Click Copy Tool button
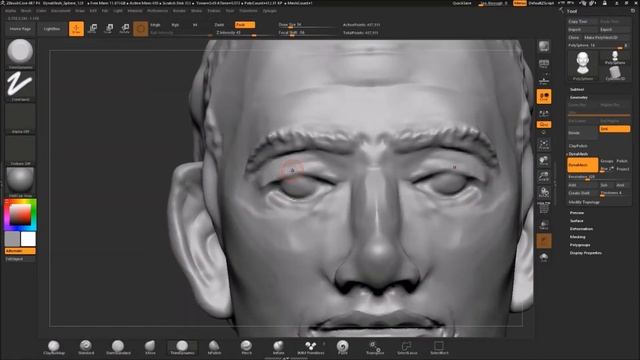Viewport: 640px width, 360px height. (582, 21)
